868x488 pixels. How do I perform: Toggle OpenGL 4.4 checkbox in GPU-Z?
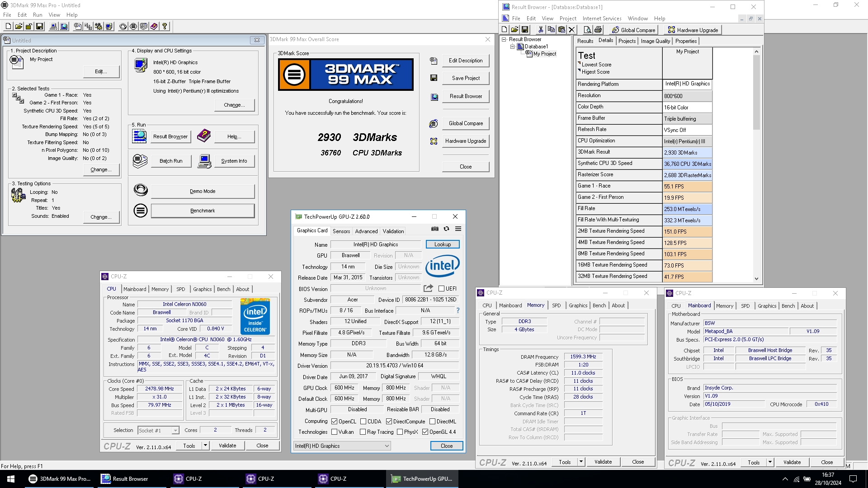point(425,432)
